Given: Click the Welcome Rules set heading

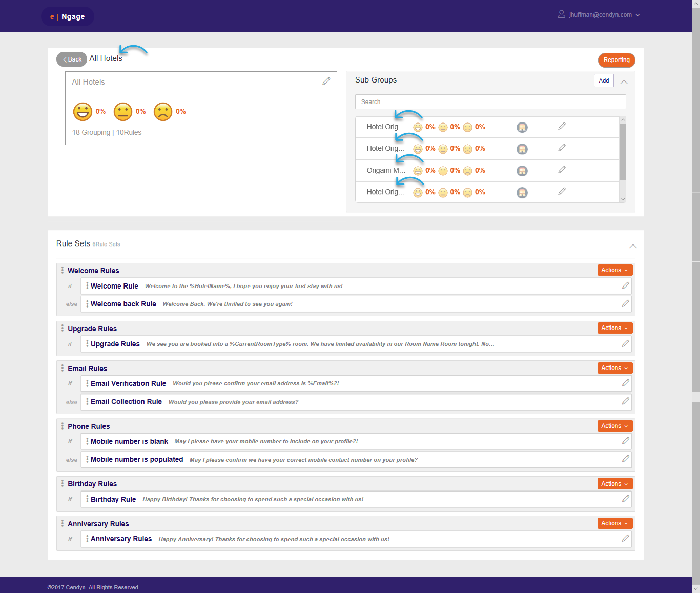Looking at the screenshot, I should point(93,271).
